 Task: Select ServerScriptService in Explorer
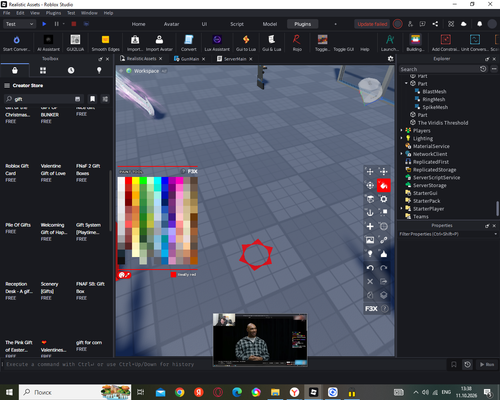436,177
